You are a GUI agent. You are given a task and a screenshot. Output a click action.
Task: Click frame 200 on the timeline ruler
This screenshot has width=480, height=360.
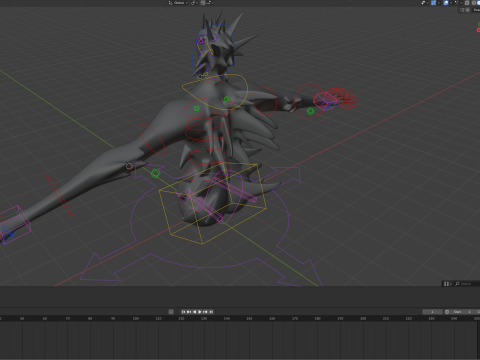click(x=363, y=319)
